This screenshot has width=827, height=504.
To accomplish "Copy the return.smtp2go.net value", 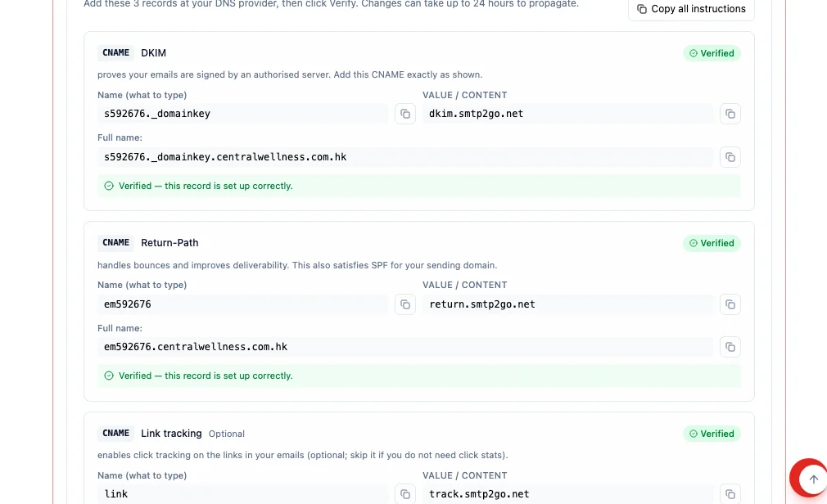I will (730, 304).
